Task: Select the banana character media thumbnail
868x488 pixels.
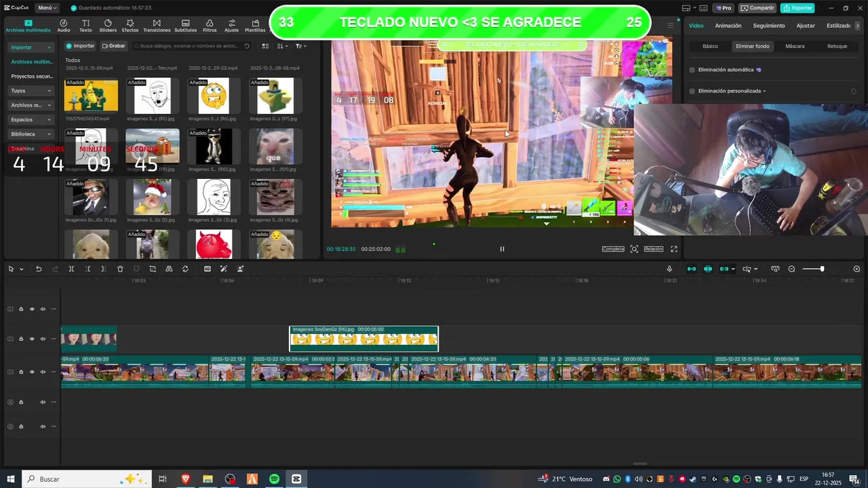Action: 91,96
